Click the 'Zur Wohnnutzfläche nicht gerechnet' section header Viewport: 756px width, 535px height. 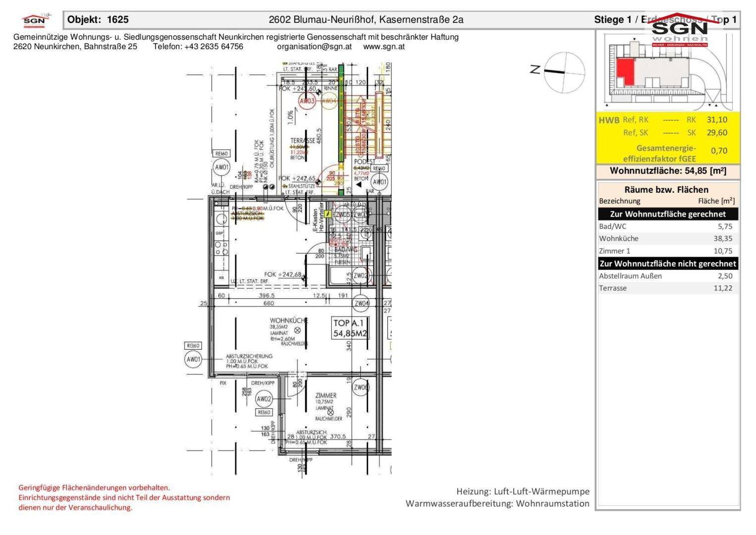[x=668, y=264]
